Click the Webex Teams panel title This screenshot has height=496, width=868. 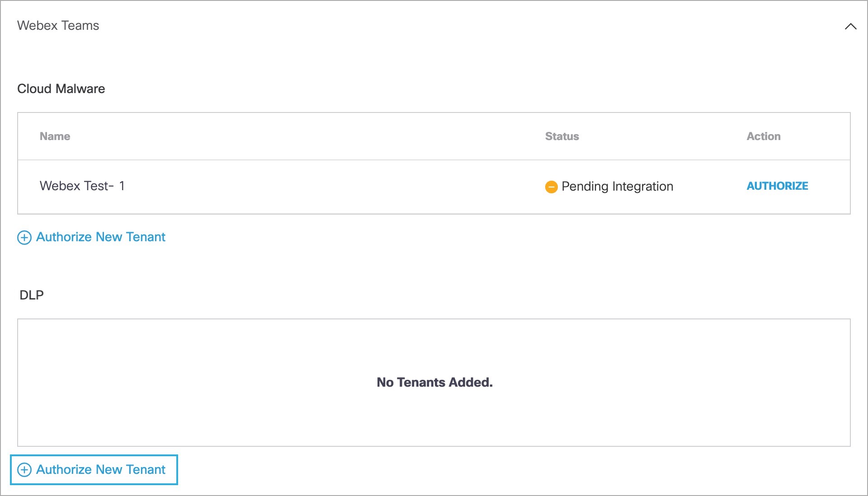click(x=58, y=26)
